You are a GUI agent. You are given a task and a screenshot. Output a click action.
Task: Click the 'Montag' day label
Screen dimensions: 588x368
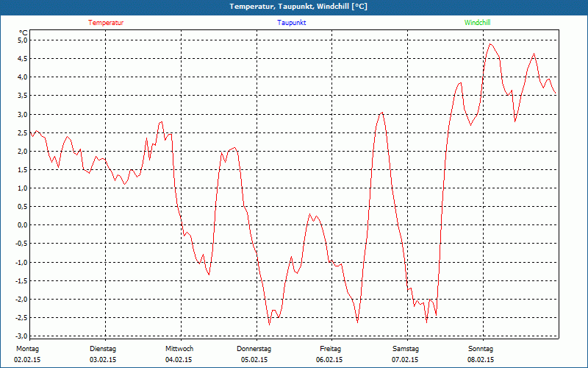point(27,349)
